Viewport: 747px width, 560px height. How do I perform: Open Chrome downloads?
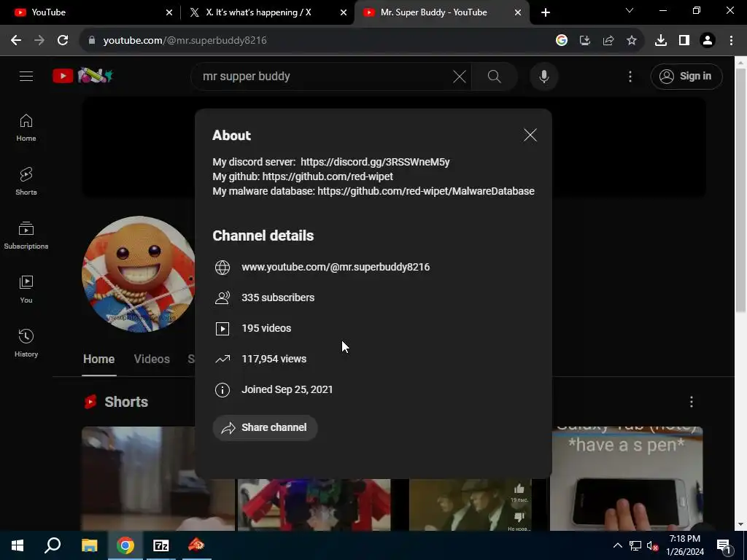[661, 41]
